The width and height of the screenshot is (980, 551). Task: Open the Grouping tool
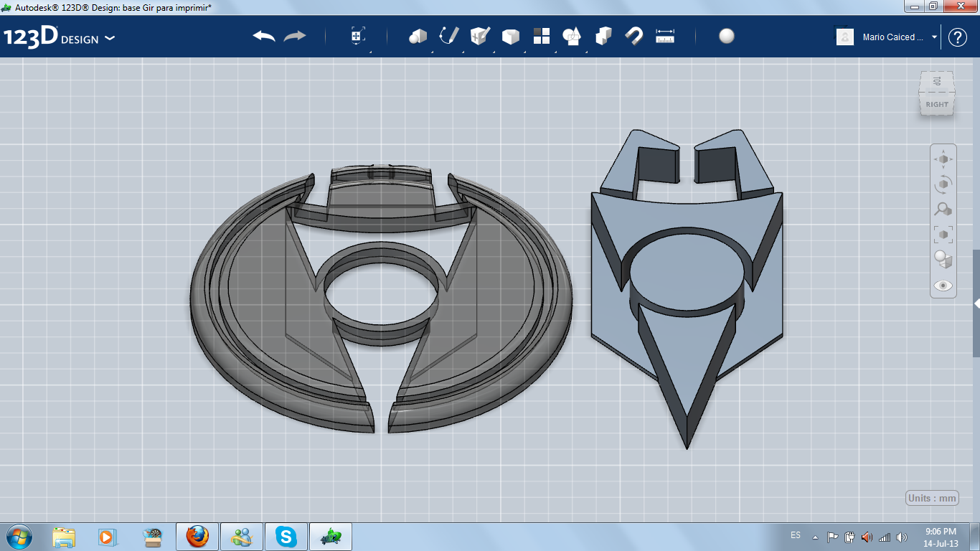(x=572, y=37)
